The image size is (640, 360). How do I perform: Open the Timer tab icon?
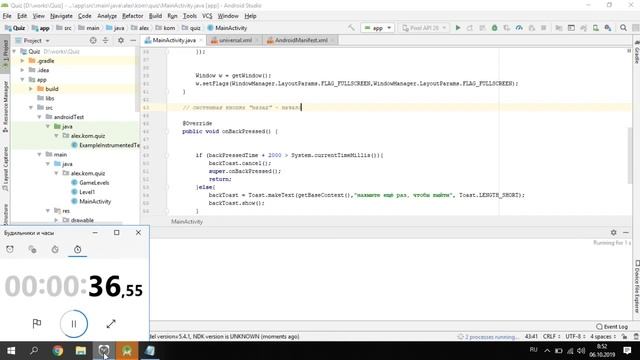(x=55, y=249)
